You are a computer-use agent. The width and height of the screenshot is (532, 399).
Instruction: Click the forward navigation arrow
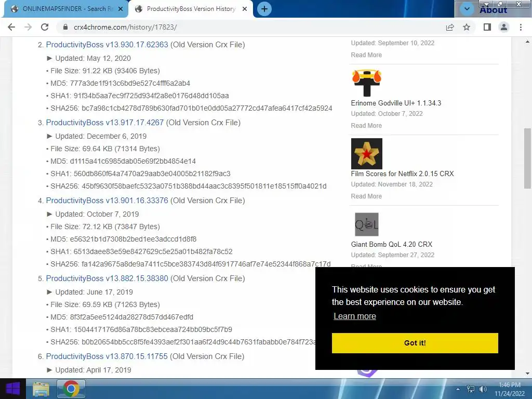(x=28, y=27)
